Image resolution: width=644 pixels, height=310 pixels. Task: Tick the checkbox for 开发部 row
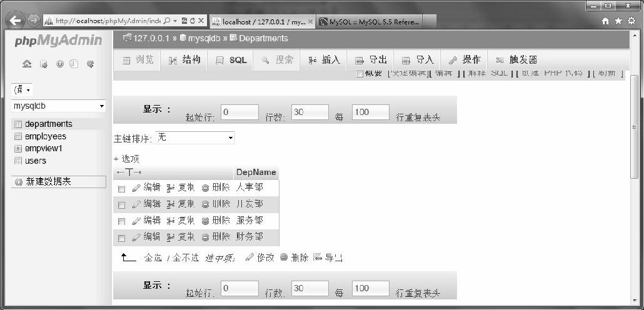121,205
